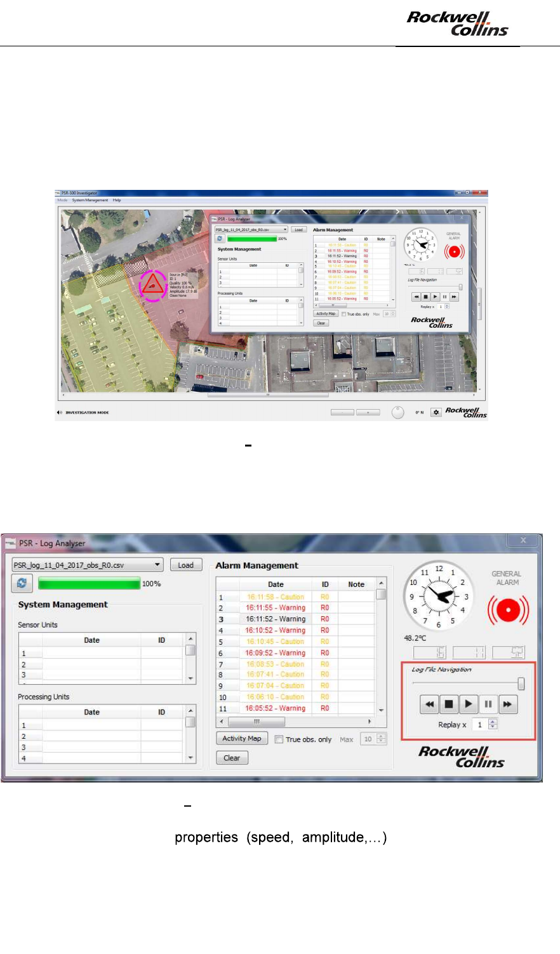Click the horizontal scrollbar under the Investigator map
This screenshot has width=560, height=954.
tap(268, 395)
